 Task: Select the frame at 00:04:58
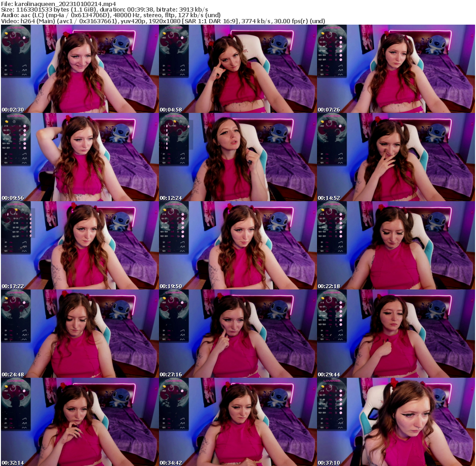click(238, 69)
